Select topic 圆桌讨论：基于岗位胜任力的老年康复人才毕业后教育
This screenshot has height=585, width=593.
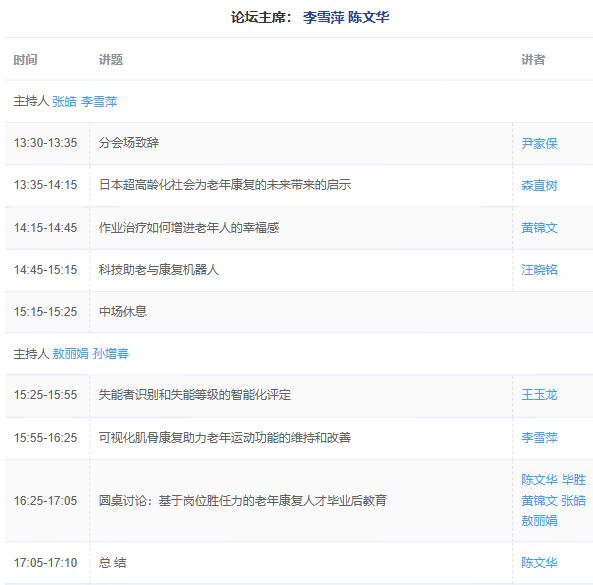click(x=243, y=501)
